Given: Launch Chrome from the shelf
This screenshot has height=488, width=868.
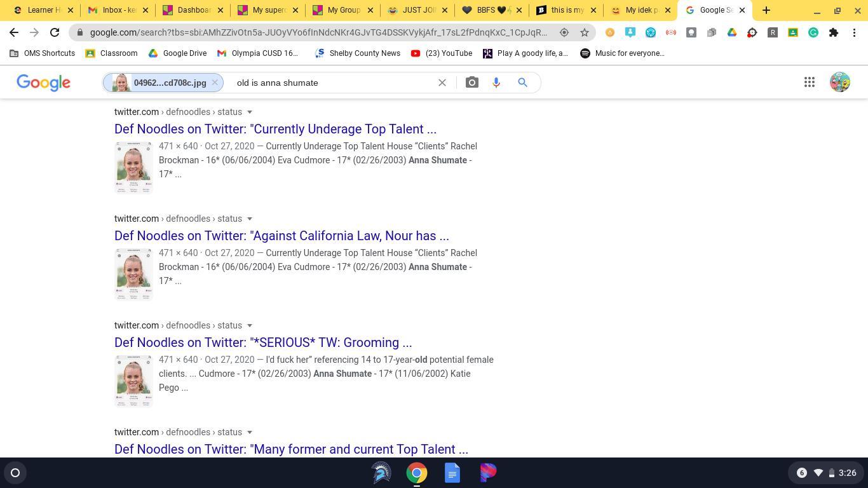Looking at the screenshot, I should (417, 473).
